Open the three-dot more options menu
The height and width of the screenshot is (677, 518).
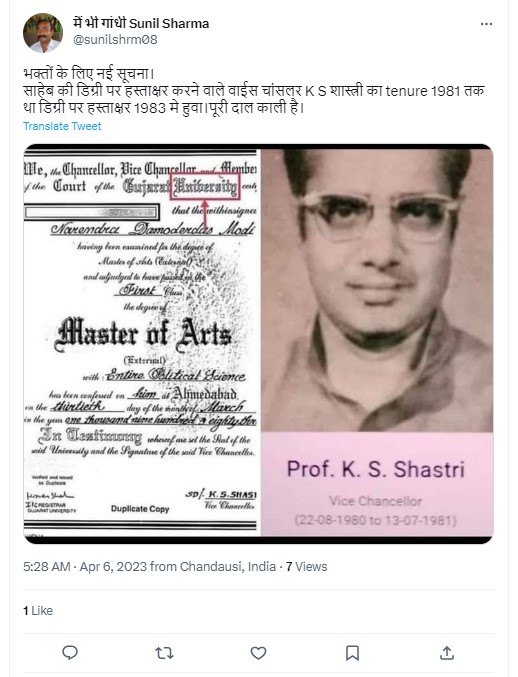coord(486,24)
